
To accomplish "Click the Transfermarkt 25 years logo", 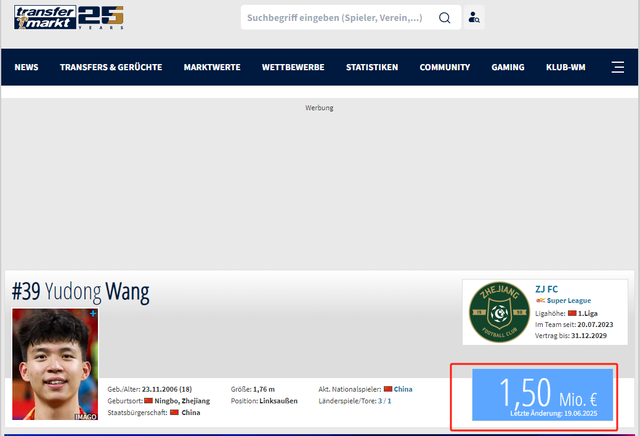I will click(x=69, y=17).
